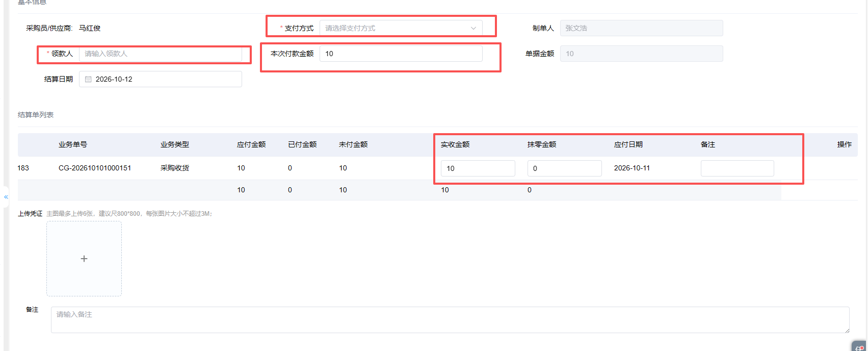The image size is (868, 351).
Task: Click the calendar icon in 结算日期
Action: [88, 79]
